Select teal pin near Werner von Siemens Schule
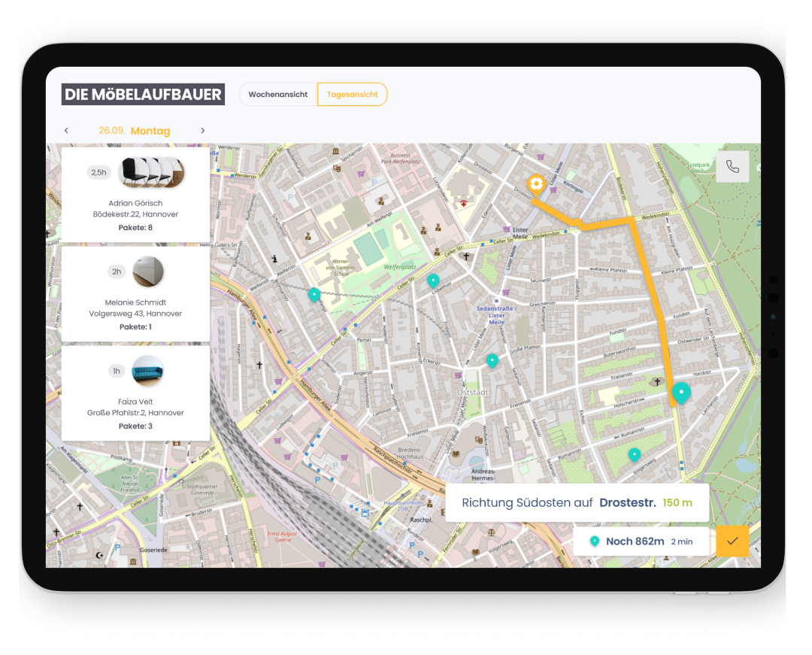 314,295
